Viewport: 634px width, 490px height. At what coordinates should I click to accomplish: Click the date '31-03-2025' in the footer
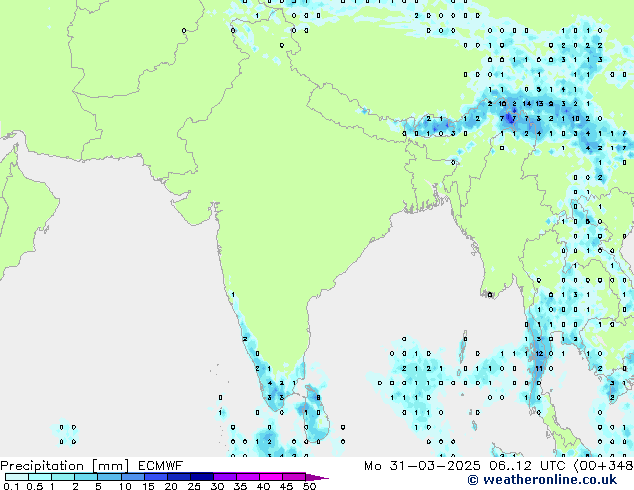click(435, 466)
